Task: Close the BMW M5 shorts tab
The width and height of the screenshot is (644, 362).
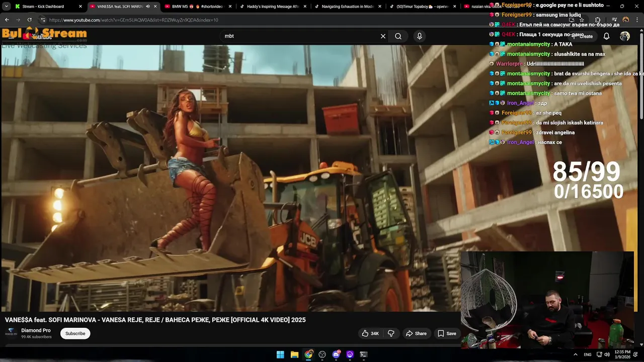Action: click(230, 7)
